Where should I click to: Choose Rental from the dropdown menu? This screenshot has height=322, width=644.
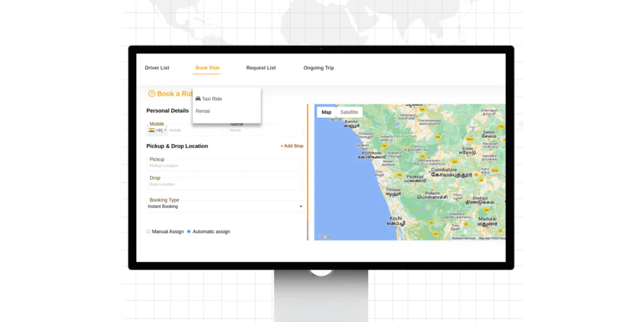pyautogui.click(x=203, y=111)
